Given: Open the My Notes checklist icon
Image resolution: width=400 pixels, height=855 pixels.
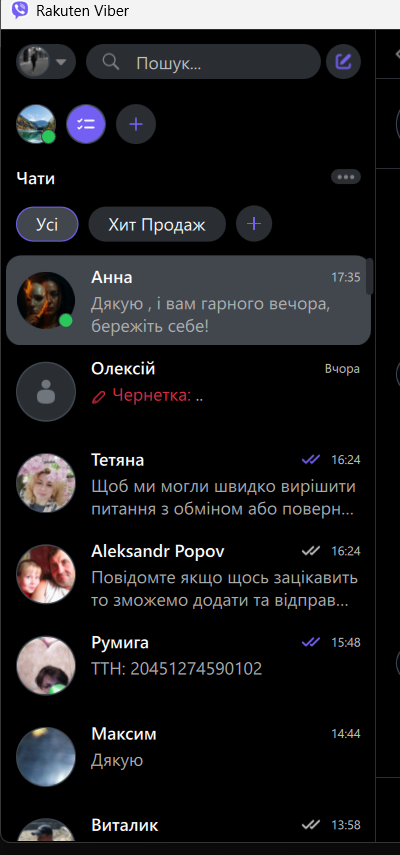Looking at the screenshot, I should pyautogui.click(x=86, y=124).
